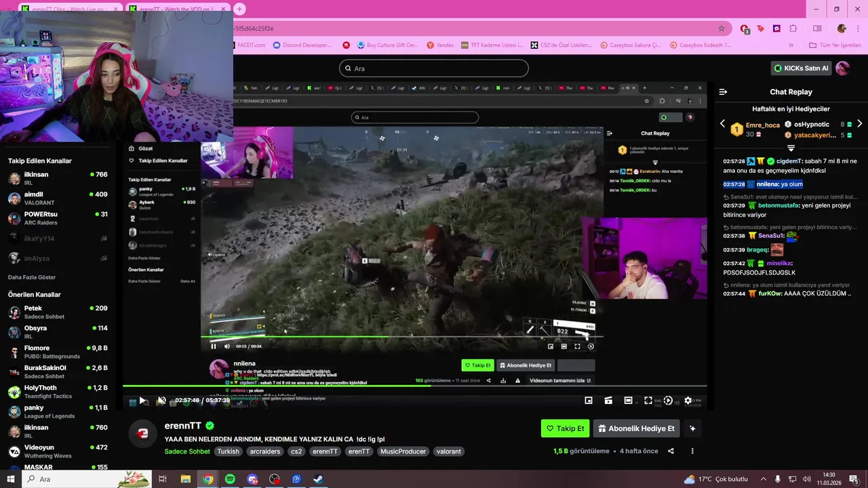Click minelika username in chat
Image resolution: width=868 pixels, height=488 pixels.
point(778,263)
